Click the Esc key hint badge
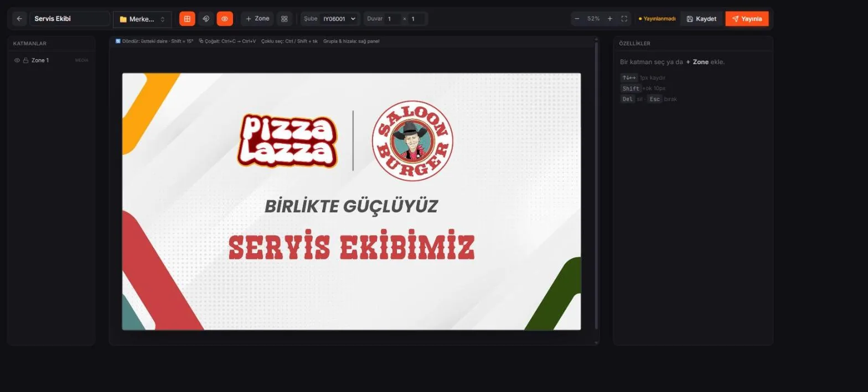 click(654, 99)
